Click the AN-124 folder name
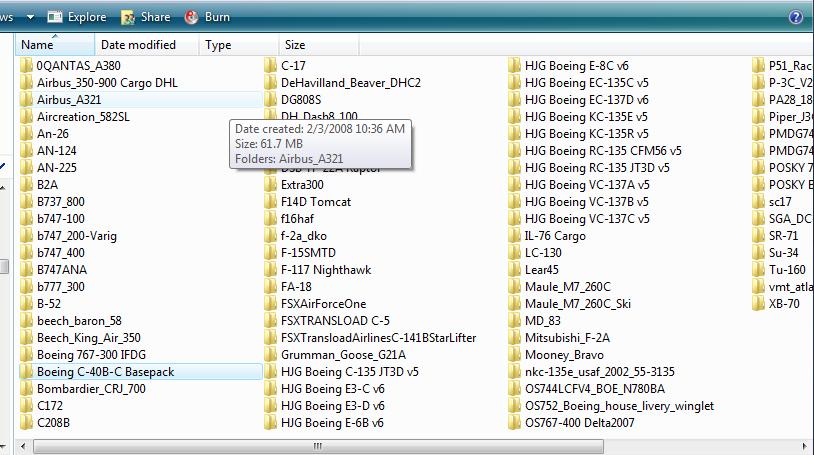 pyautogui.click(x=57, y=151)
